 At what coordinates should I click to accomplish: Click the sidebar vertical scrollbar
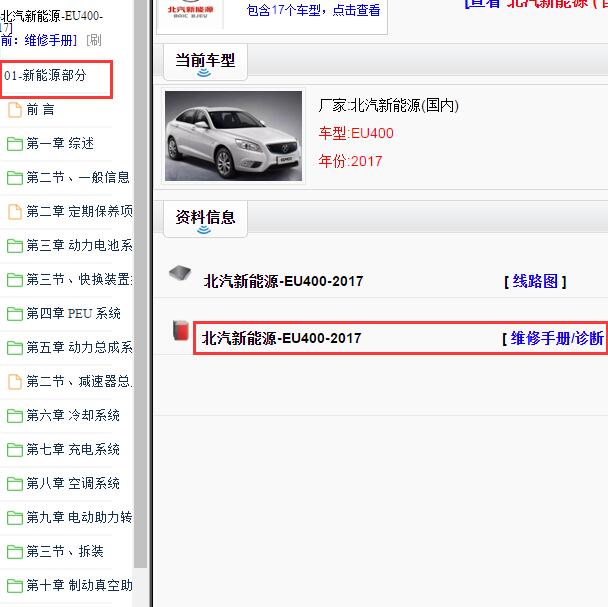141,300
